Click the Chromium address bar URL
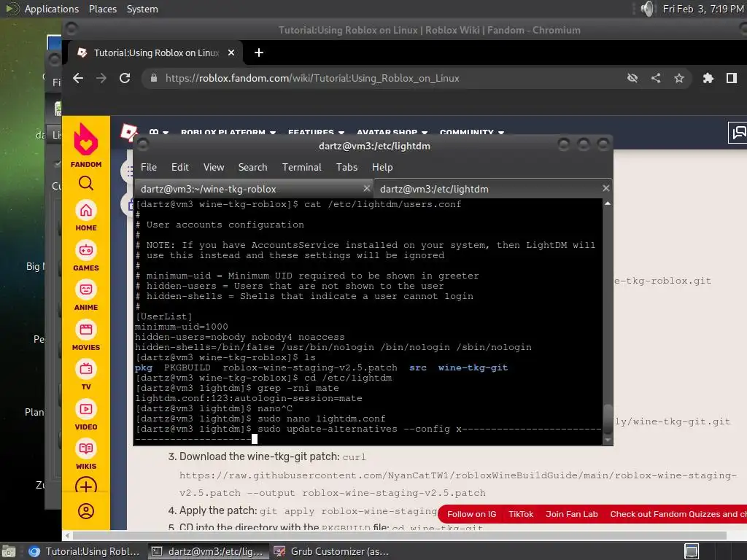The width and height of the screenshot is (747, 560). tap(312, 78)
